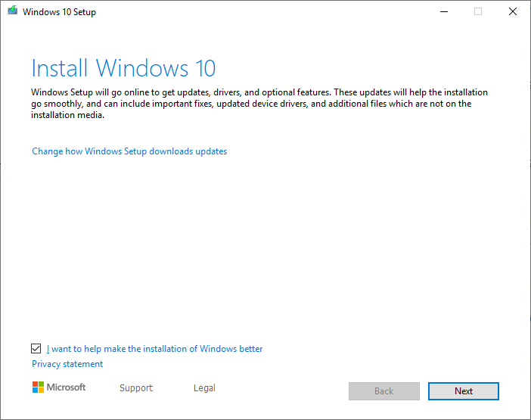Close the Windows 10 Setup window

(x=513, y=12)
